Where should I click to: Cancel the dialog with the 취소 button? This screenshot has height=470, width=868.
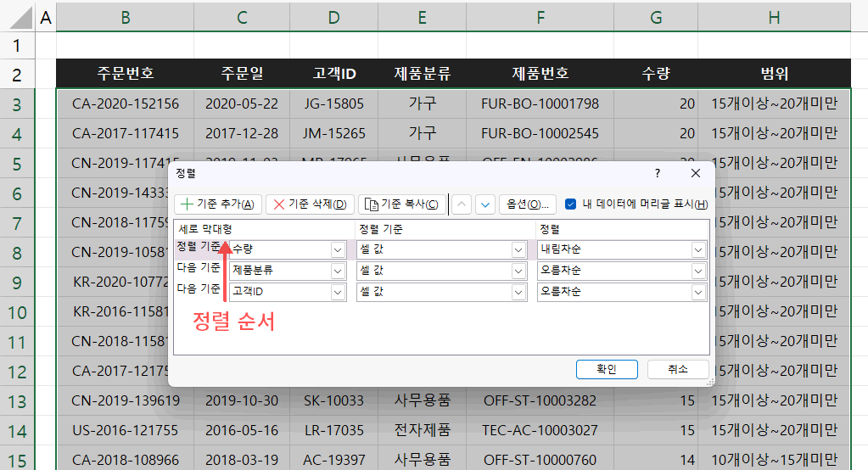pos(678,369)
